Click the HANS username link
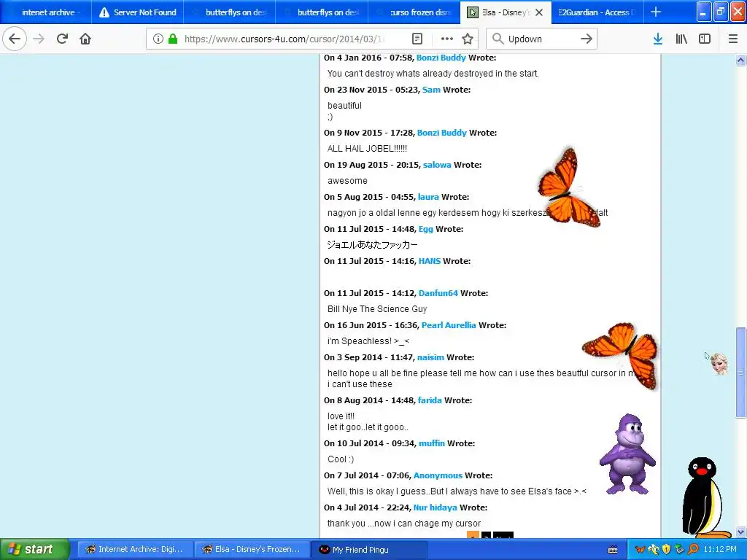The image size is (747, 560). click(x=429, y=261)
